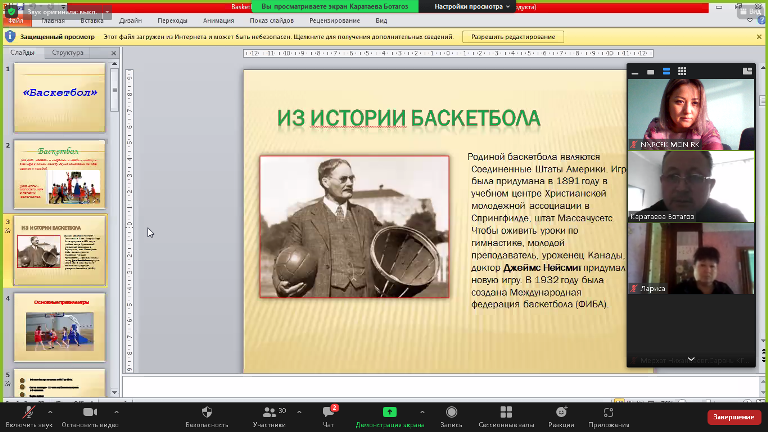The image size is (768, 432).
Task: Select Лариса video tile
Action: point(691,259)
